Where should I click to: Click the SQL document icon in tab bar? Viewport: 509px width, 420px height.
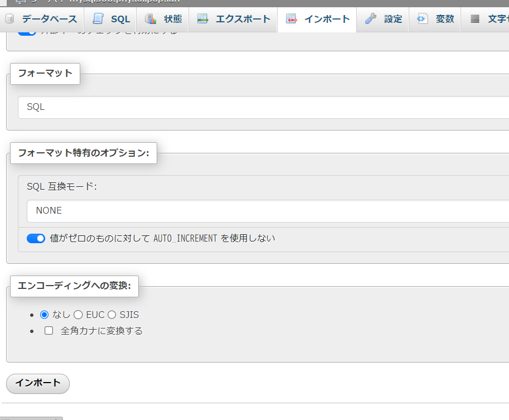99,20
